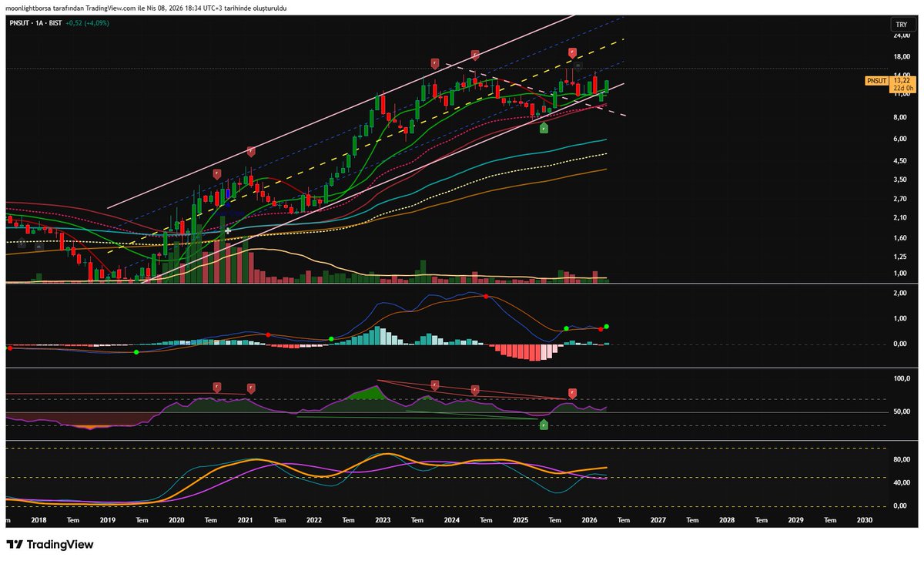Click the 4,50 price axis label
Screen dimensions: 924x561
[899, 161]
